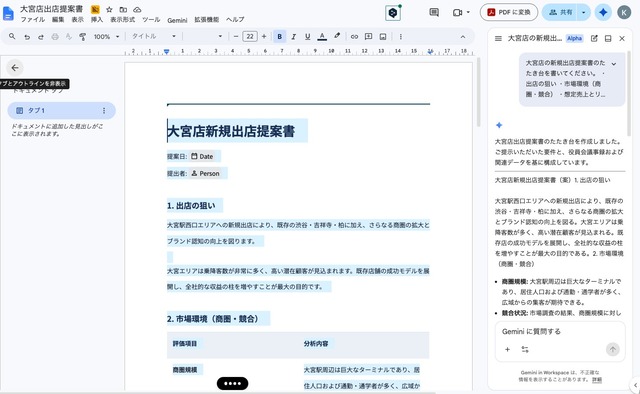Viewport: 640px width, 394px height.
Task: Click the Person chip in 提出者
Action: [205, 174]
